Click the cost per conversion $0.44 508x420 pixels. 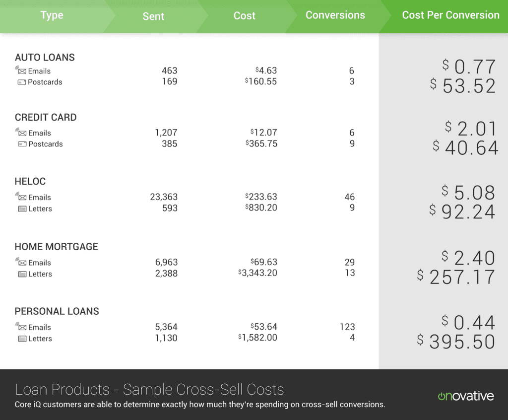[x=468, y=322]
